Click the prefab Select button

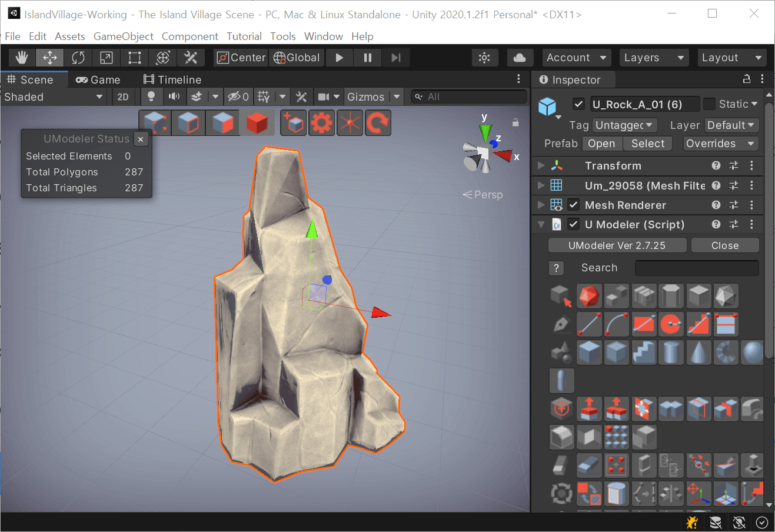point(647,144)
